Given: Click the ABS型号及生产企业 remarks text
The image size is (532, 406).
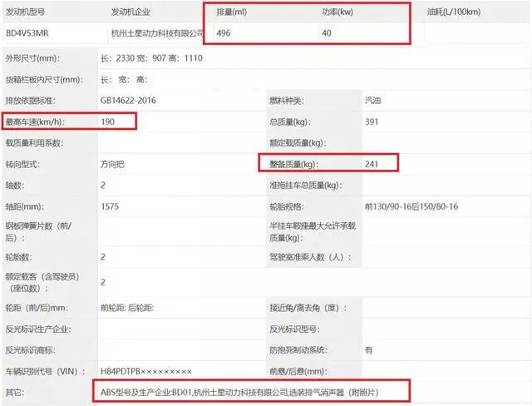Looking at the screenshot, I should click(239, 393).
